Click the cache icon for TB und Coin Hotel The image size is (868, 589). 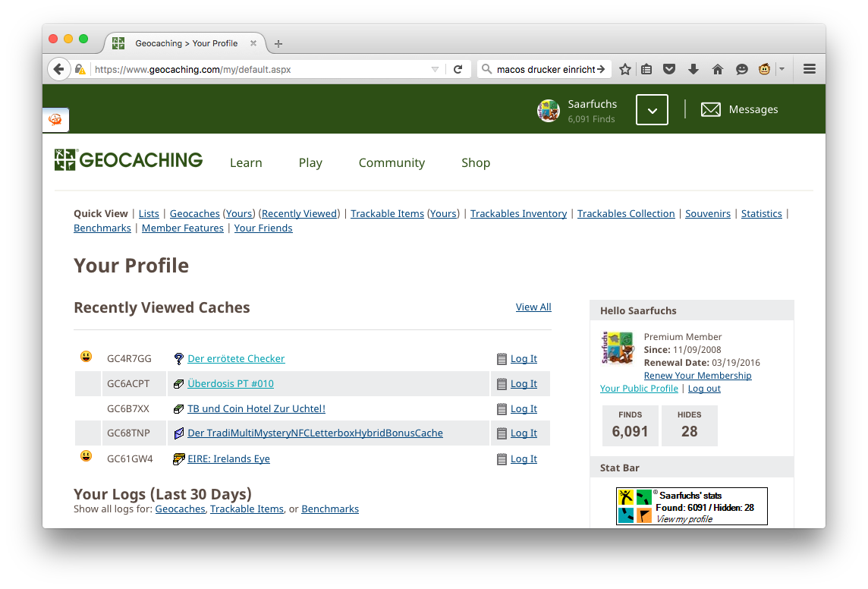178,409
